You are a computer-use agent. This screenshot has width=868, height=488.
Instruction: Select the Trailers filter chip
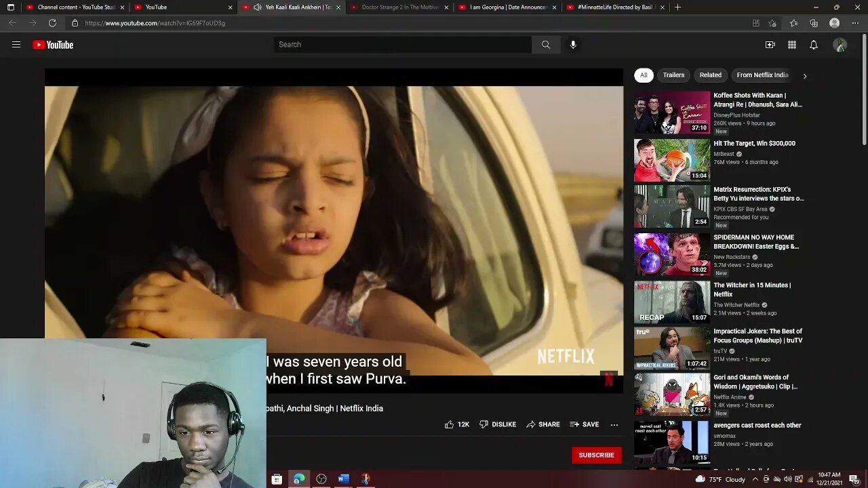(673, 75)
